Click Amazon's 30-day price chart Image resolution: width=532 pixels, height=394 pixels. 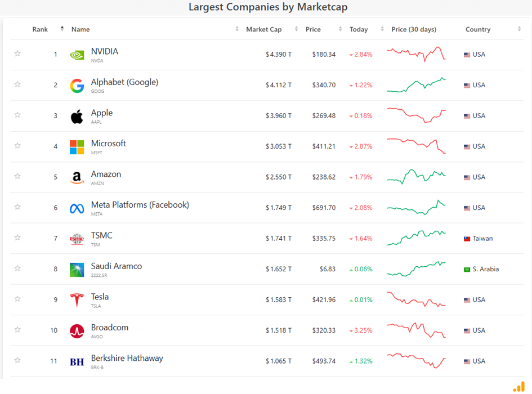point(416,177)
